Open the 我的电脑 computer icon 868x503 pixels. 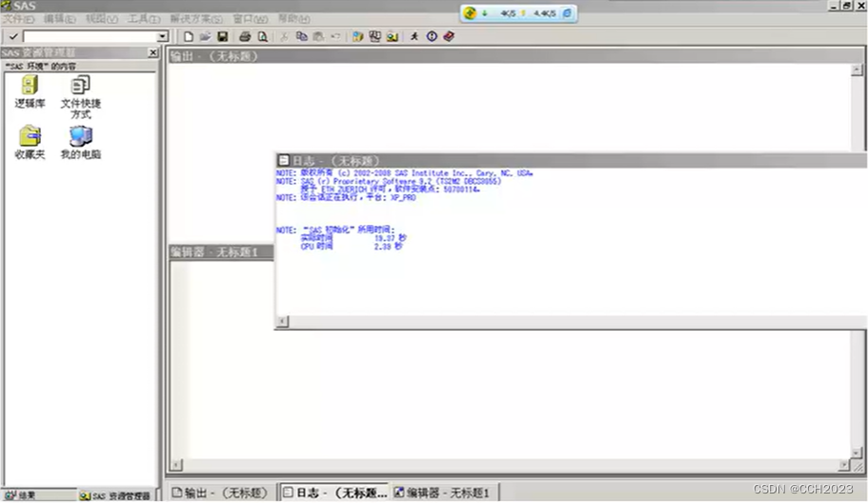coord(81,143)
